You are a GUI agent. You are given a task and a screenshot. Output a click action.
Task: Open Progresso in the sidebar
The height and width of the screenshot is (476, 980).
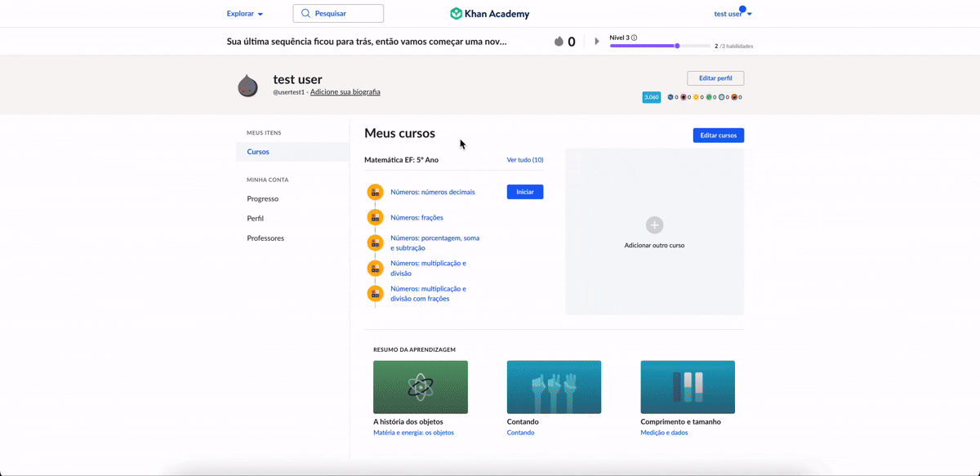(x=263, y=198)
